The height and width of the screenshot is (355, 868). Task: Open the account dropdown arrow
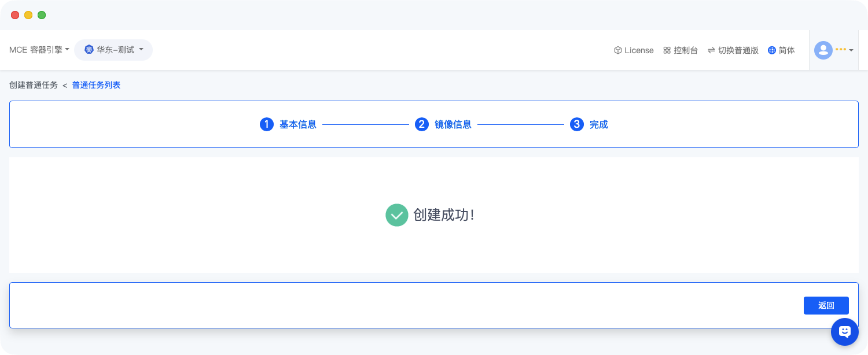pos(851,50)
